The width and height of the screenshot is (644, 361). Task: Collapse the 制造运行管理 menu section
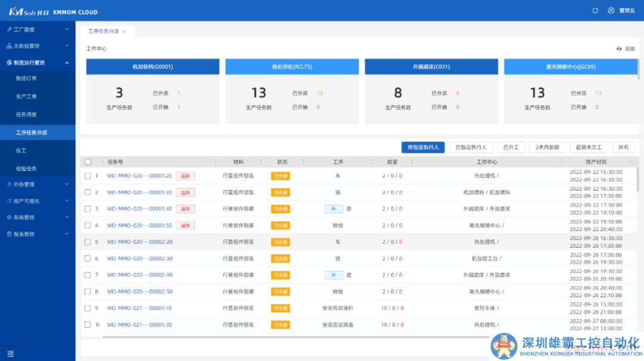(66, 63)
